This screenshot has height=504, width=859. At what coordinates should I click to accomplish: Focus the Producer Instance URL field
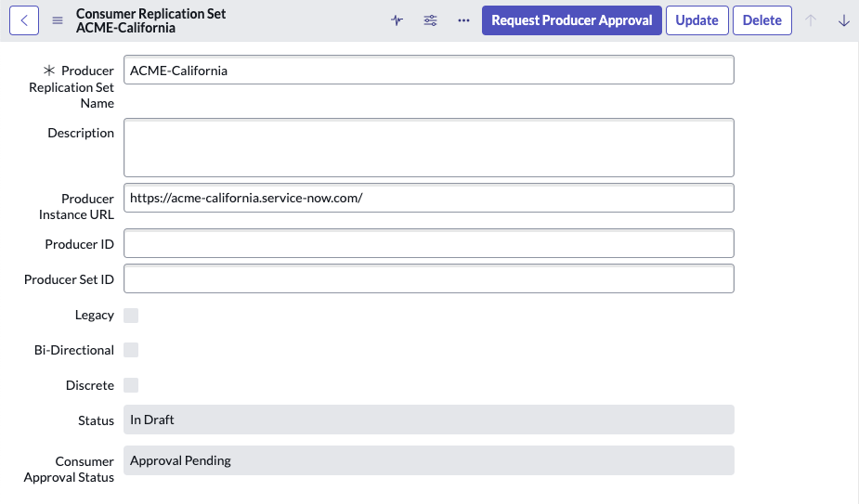point(429,198)
